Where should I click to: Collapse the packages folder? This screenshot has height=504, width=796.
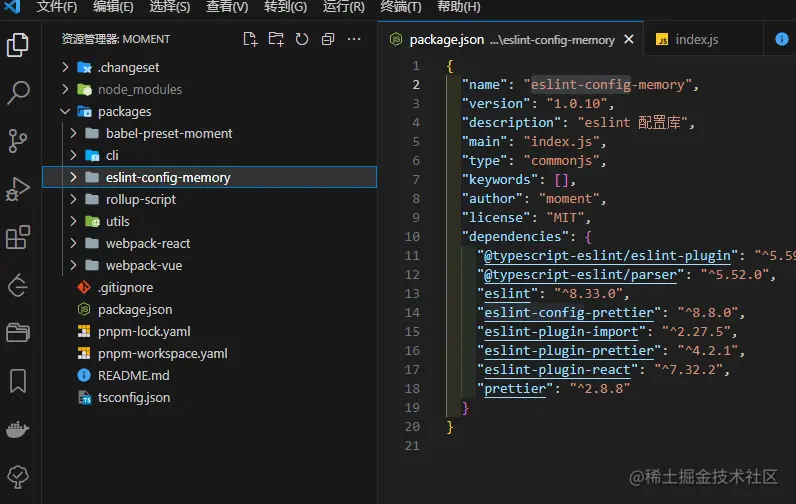click(x=65, y=111)
